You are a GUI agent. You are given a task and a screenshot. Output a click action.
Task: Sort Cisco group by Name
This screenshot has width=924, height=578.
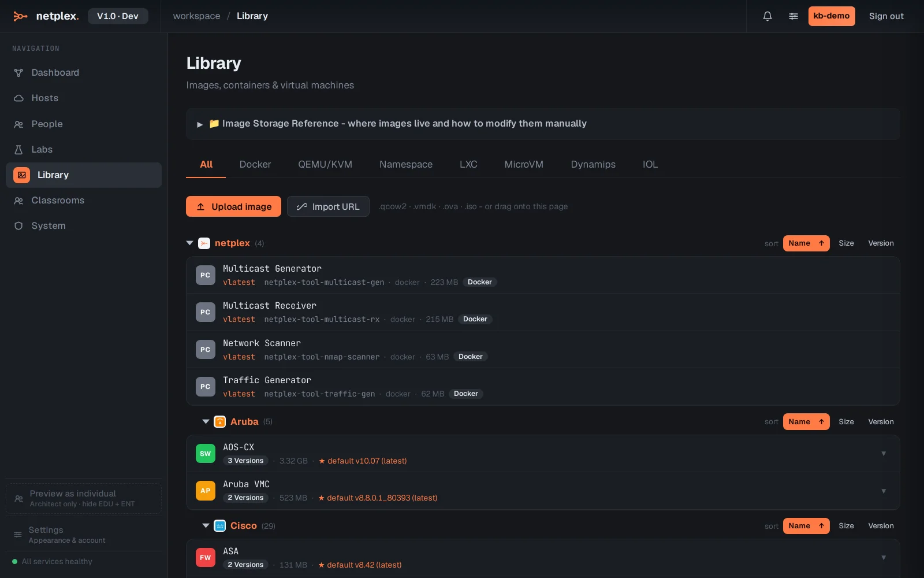(806, 526)
